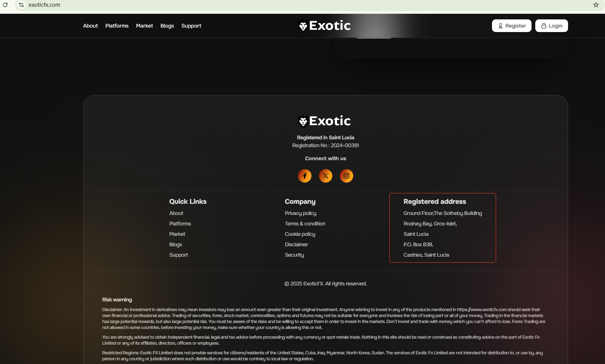Open the X (Twitter) social icon
The height and width of the screenshot is (364, 605).
pyautogui.click(x=326, y=176)
